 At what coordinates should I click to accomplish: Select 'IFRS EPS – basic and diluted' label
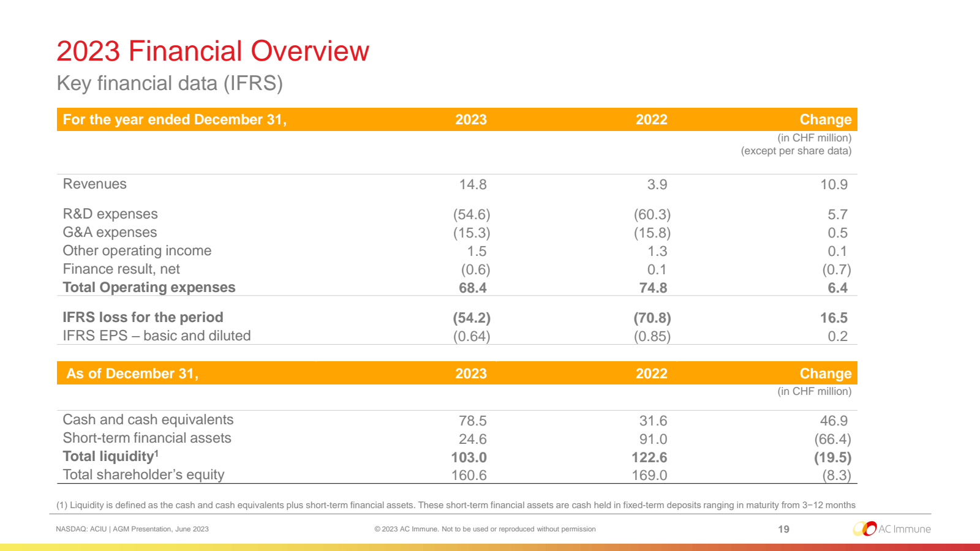click(157, 336)
